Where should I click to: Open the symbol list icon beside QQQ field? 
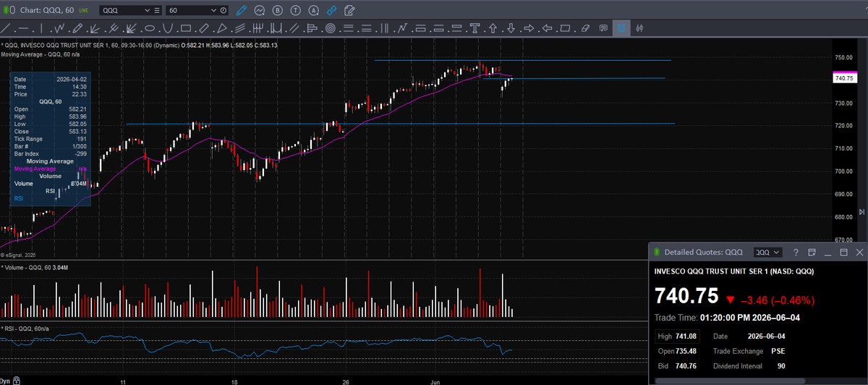click(158, 11)
